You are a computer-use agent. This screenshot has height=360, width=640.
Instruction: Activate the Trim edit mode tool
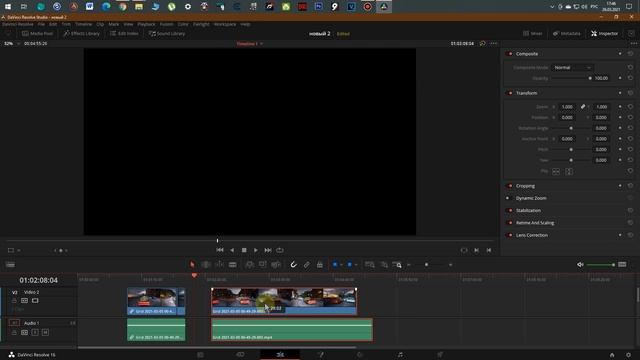[206, 265]
